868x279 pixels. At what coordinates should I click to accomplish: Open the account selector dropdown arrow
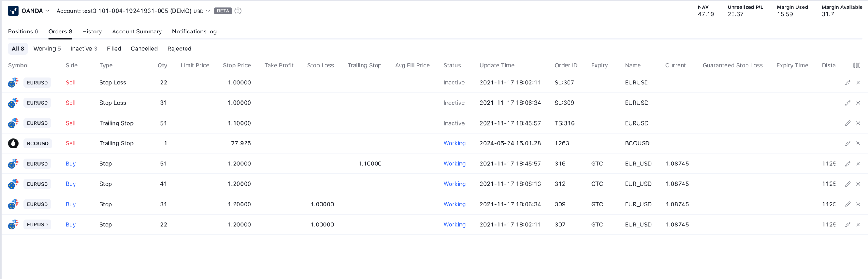coord(208,11)
